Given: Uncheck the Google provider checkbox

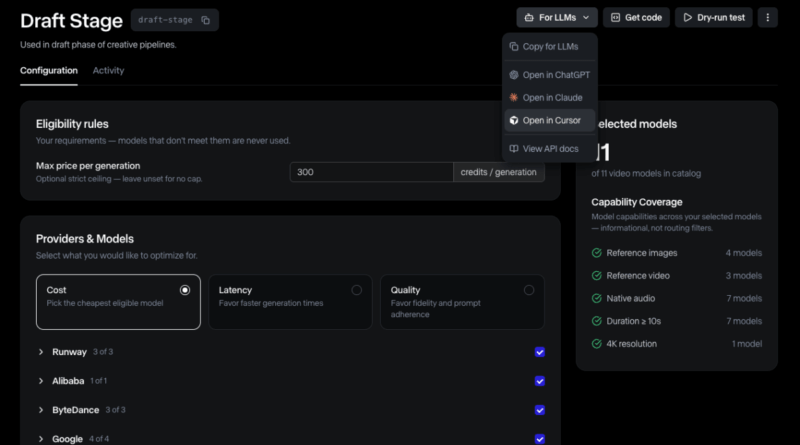Looking at the screenshot, I should [x=540, y=439].
